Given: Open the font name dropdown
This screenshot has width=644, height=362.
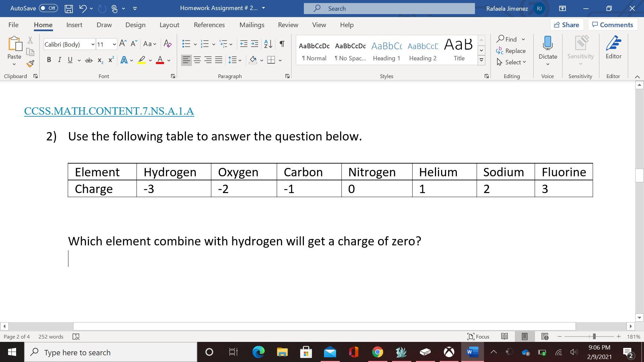Looking at the screenshot, I should click(x=93, y=44).
